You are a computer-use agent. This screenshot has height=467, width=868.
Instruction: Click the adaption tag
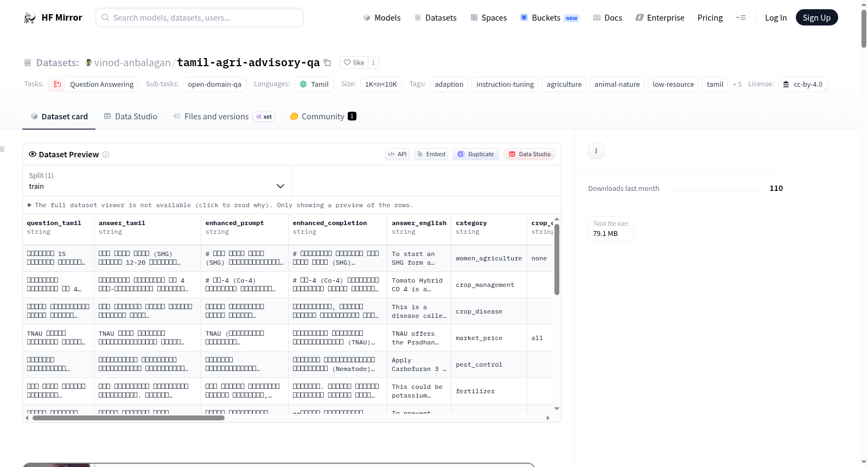tap(449, 84)
